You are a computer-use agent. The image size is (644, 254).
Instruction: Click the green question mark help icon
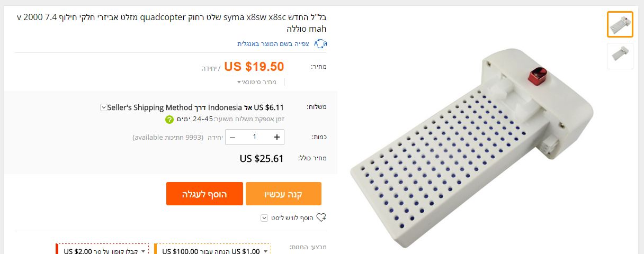point(169,120)
